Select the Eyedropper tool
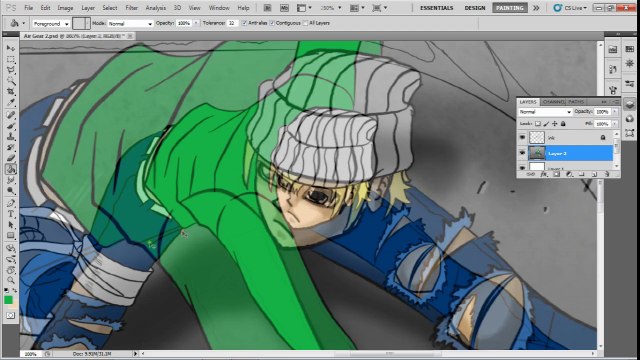The width and height of the screenshot is (640, 360). pyautogui.click(x=11, y=102)
